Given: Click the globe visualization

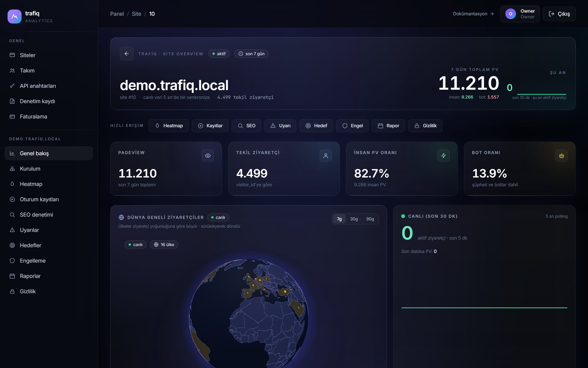Looking at the screenshot, I should pyautogui.click(x=249, y=314).
